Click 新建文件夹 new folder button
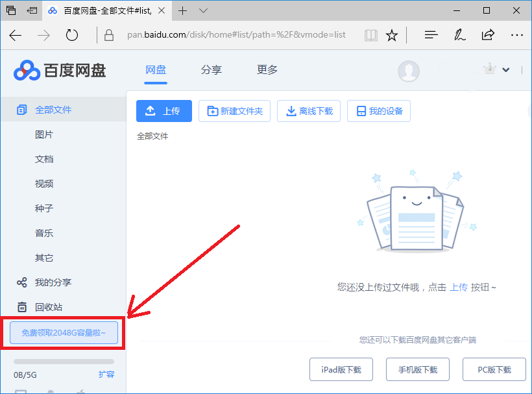532x394 pixels. (x=234, y=111)
